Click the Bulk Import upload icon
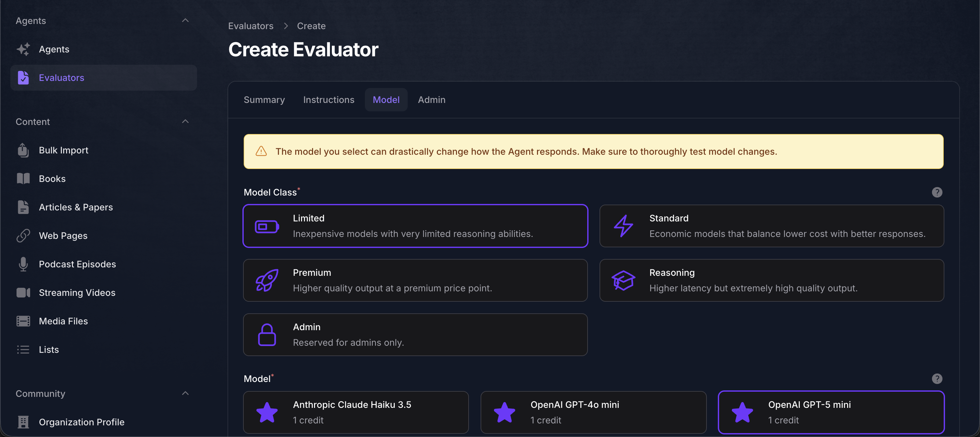 [x=23, y=150]
